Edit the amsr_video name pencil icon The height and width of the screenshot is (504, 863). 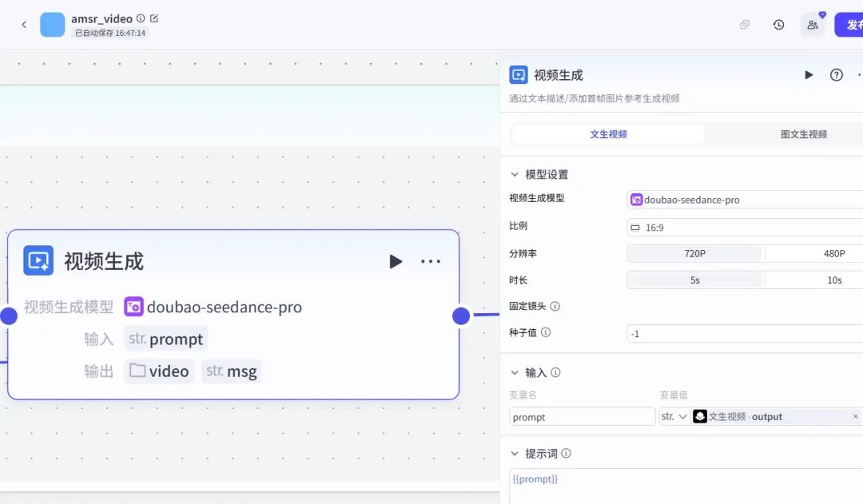tap(154, 18)
